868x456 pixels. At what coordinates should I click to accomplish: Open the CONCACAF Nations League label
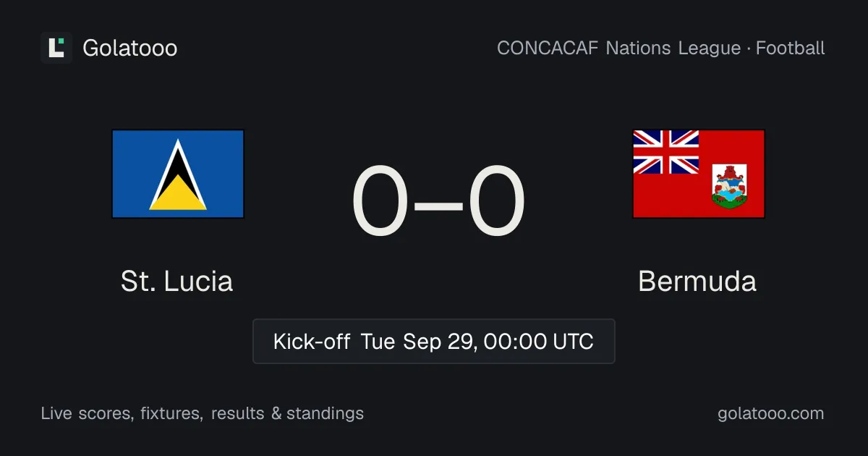point(619,48)
